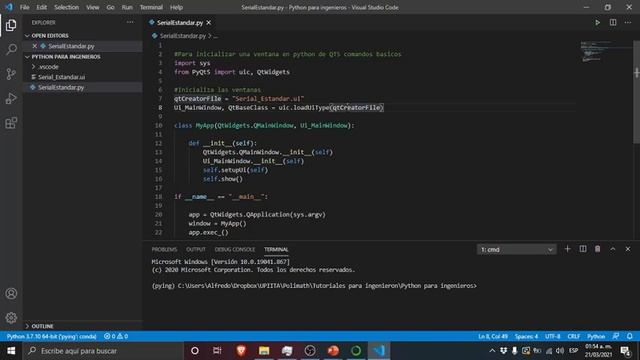Open File Explorer from the taskbar
The width and height of the screenshot is (640, 360).
coord(264,351)
